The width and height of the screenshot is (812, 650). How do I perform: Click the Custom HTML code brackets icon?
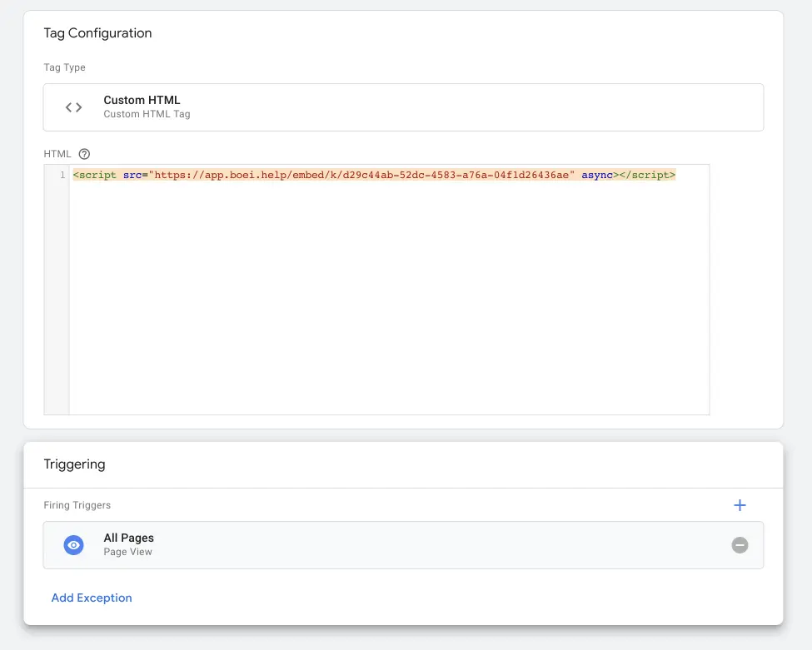(73, 107)
